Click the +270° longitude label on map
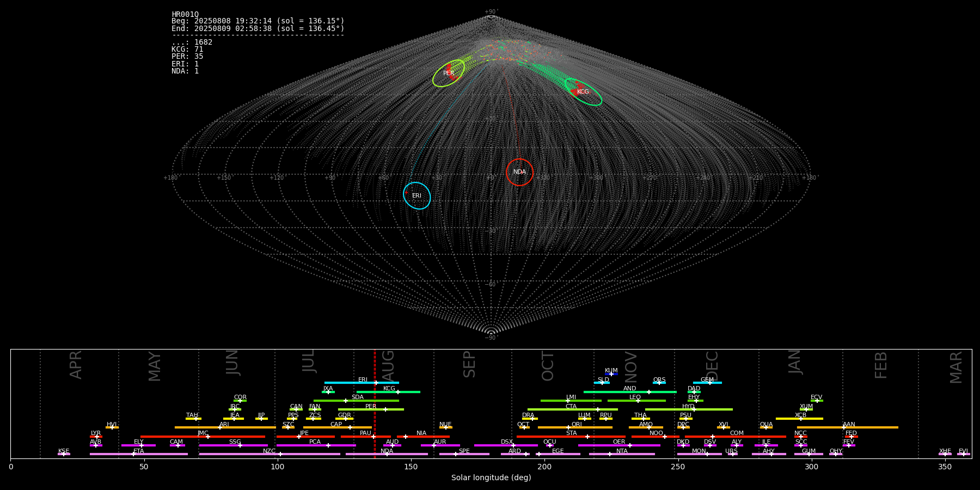The image size is (980, 490). [649, 177]
